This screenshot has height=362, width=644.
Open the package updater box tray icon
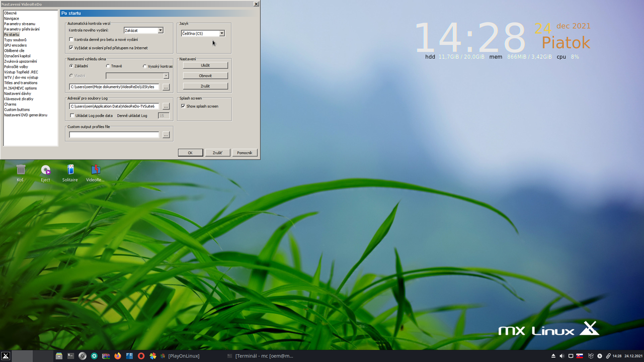[591, 356]
